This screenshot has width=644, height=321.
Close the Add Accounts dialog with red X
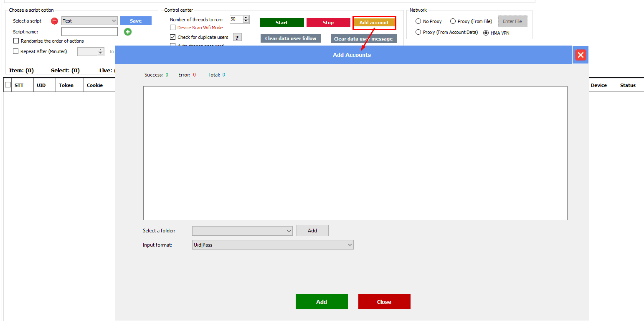point(580,55)
